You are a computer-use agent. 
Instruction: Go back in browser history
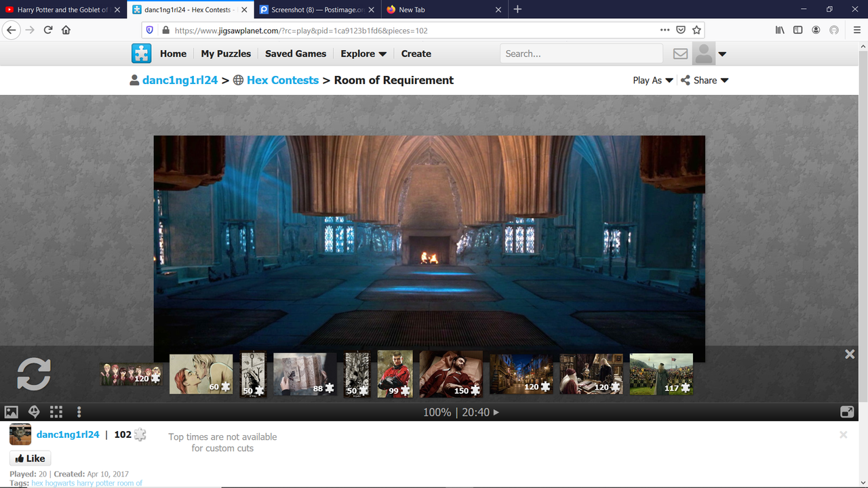[x=11, y=30]
